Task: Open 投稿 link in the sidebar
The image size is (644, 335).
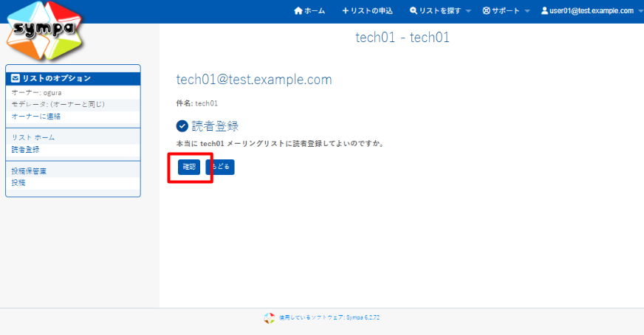Action: click(18, 183)
